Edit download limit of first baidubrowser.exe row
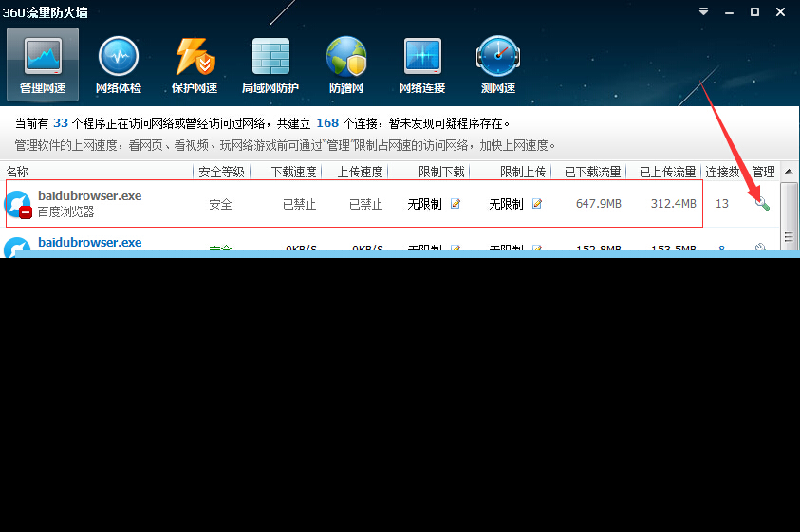 [456, 204]
